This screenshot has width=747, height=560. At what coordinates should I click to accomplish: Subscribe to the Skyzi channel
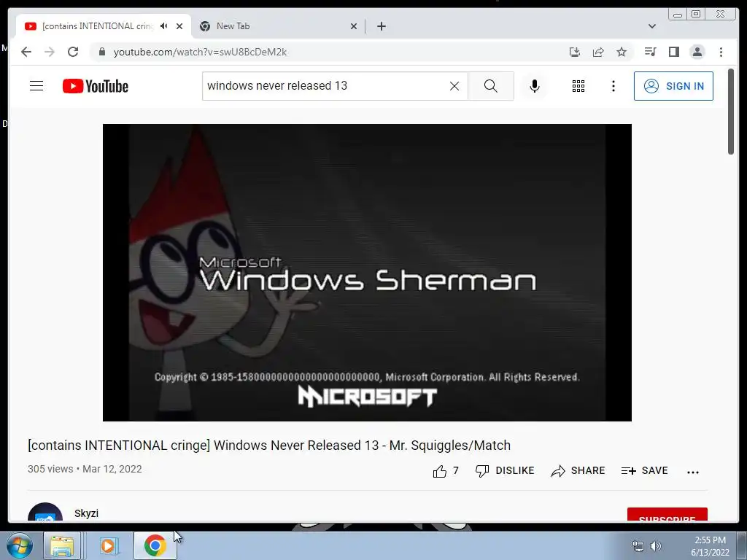tap(667, 515)
